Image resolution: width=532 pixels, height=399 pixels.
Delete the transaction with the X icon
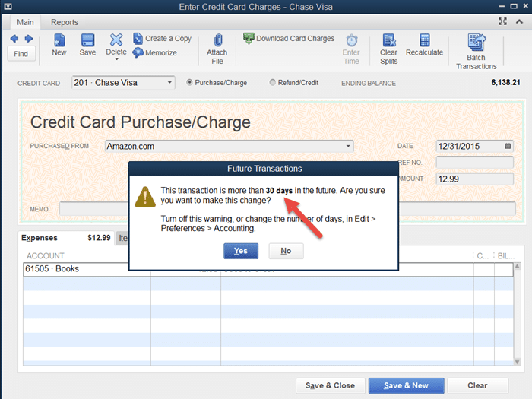click(x=116, y=40)
